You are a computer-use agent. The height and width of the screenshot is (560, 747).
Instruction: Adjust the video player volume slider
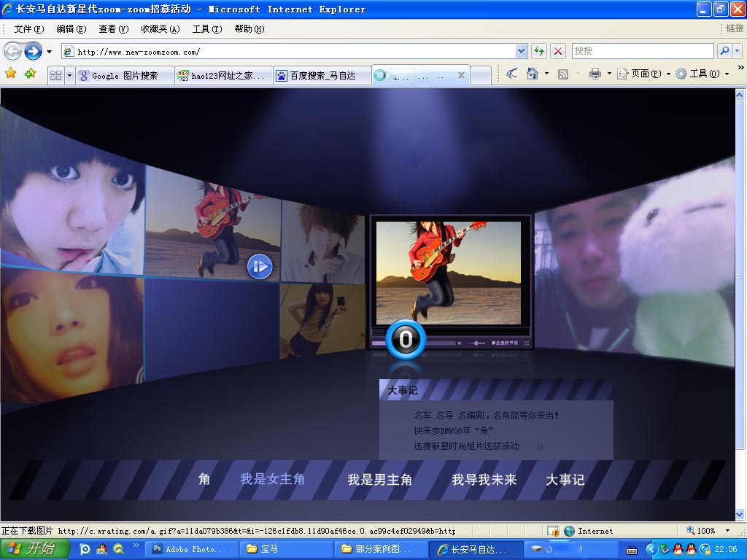pyautogui.click(x=476, y=343)
